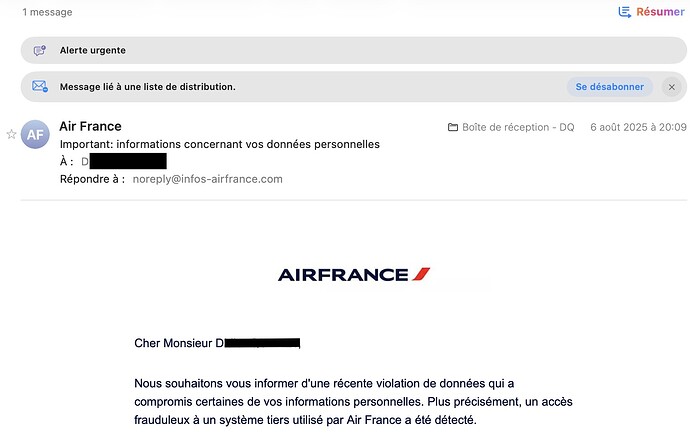Click the Résumer summarize icon
The width and height of the screenshot is (690, 434).
(x=624, y=12)
